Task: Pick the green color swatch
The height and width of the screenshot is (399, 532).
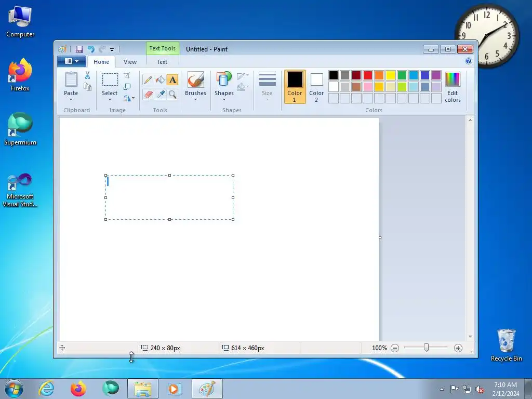Action: coord(402,75)
